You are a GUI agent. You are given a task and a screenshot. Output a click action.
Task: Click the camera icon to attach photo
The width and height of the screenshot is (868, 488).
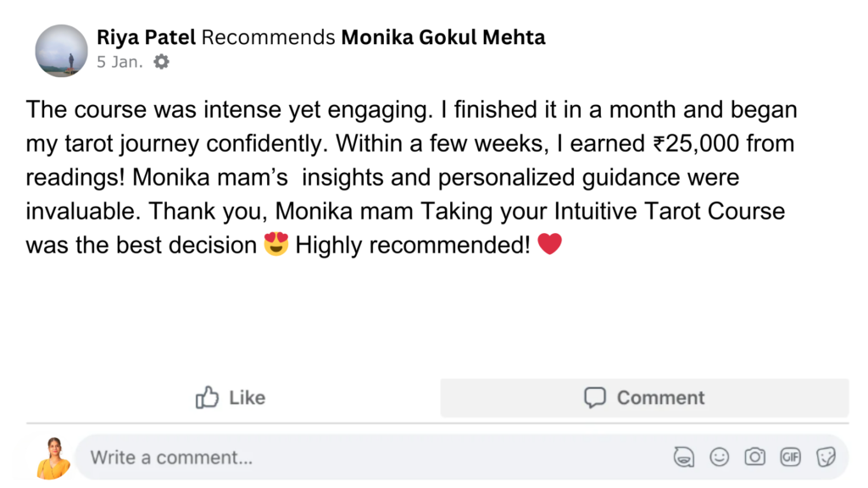click(754, 457)
